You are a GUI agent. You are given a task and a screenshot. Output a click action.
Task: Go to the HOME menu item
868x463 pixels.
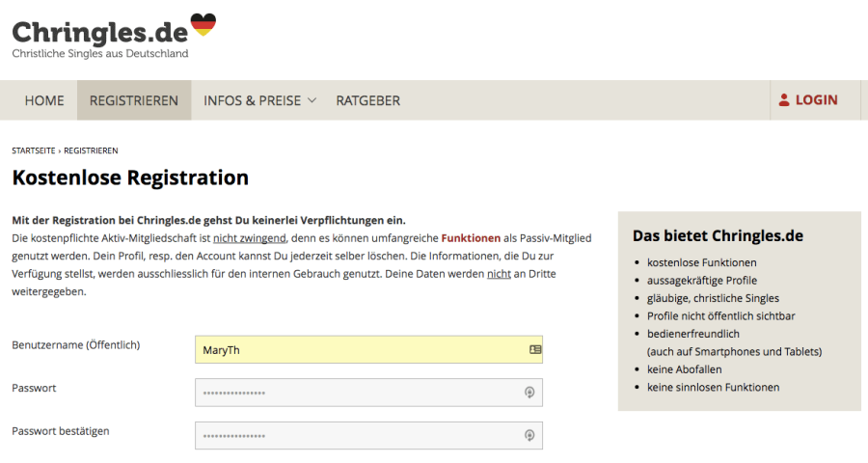coord(44,100)
